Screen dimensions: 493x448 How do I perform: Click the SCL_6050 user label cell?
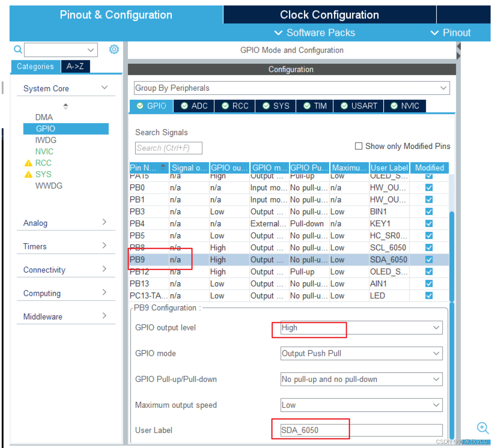click(x=389, y=248)
